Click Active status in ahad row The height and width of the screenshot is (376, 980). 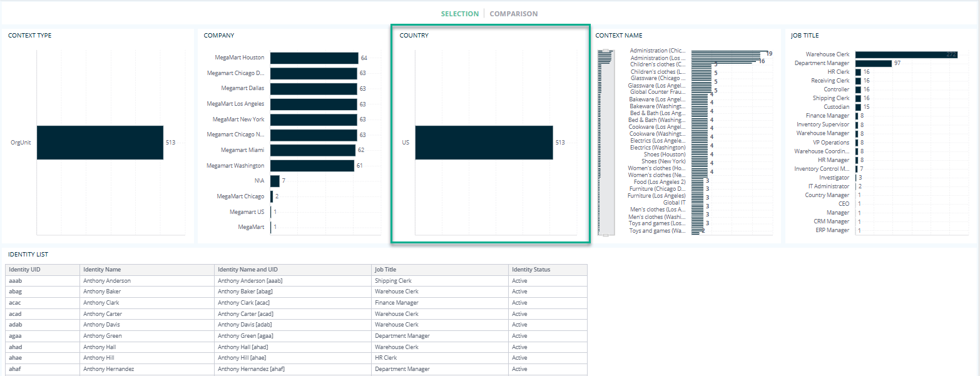(548, 347)
